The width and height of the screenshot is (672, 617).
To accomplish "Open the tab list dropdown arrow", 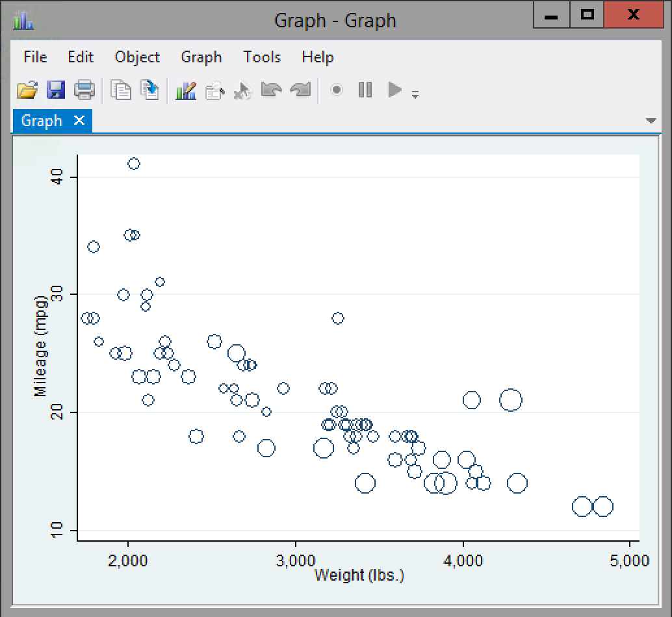I will point(651,121).
